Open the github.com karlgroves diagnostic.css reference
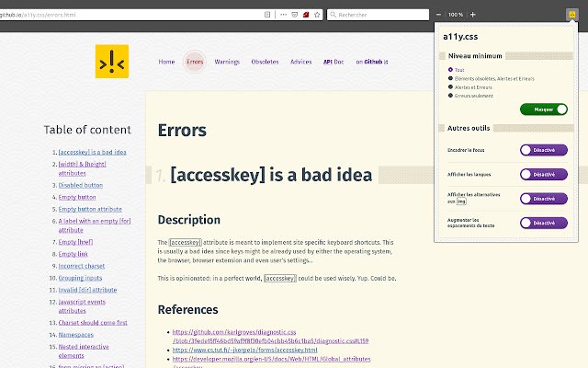588x368 pixels. point(270,337)
